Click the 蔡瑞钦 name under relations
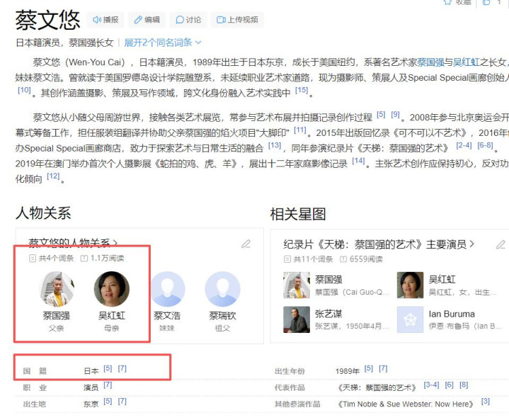The height and width of the screenshot is (420, 509). coord(223,316)
